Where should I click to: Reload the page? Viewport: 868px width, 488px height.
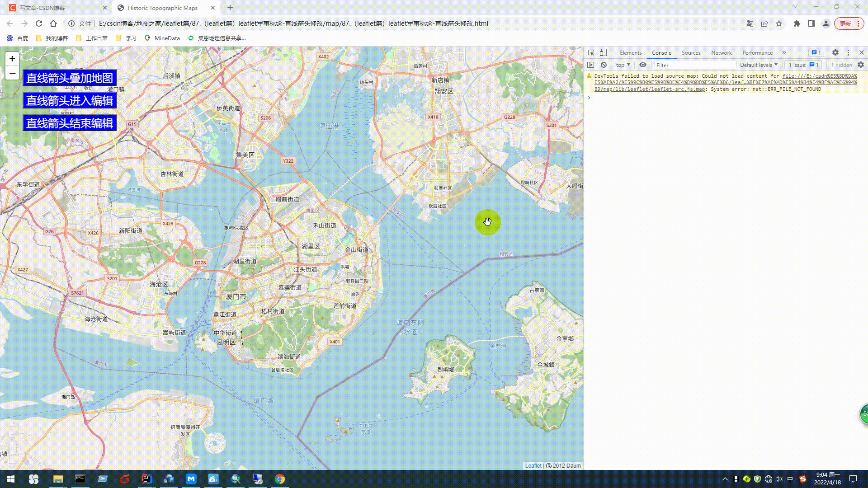tap(39, 23)
